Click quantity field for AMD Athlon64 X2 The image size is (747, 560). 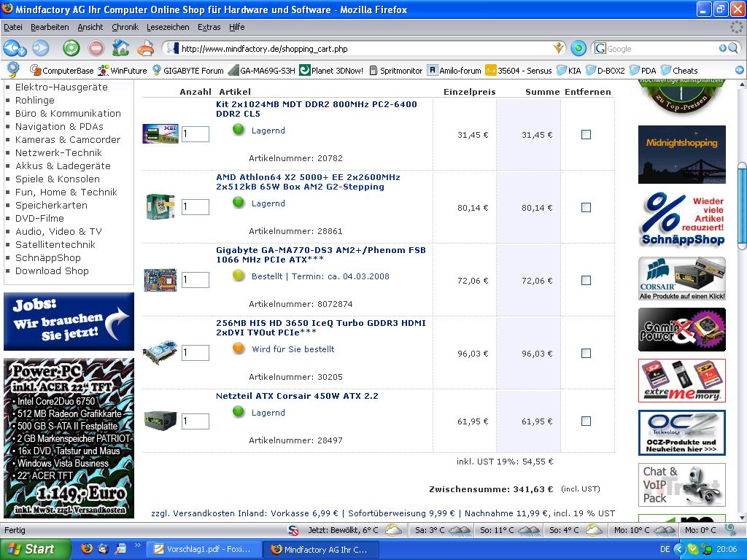[x=196, y=207]
